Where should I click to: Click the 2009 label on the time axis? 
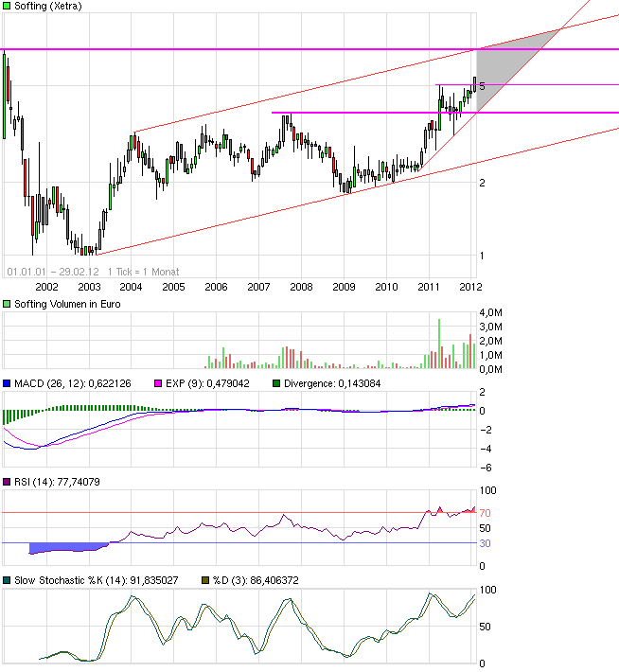tap(344, 287)
